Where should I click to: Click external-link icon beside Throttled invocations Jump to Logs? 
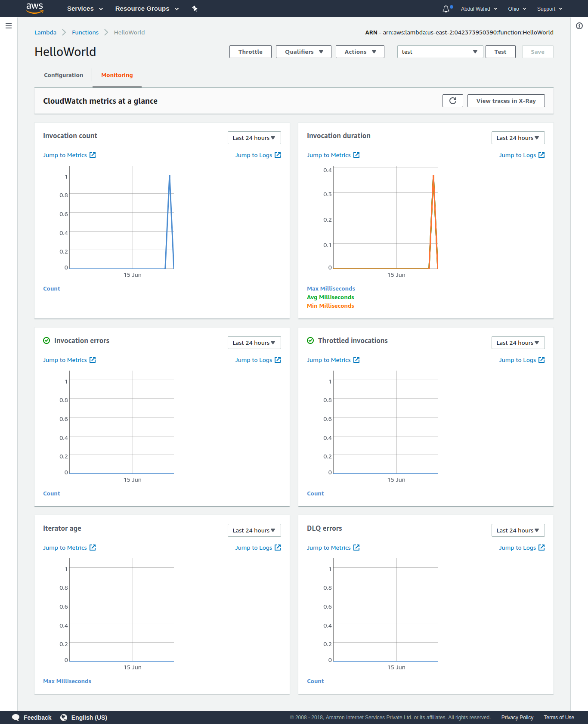pos(542,360)
